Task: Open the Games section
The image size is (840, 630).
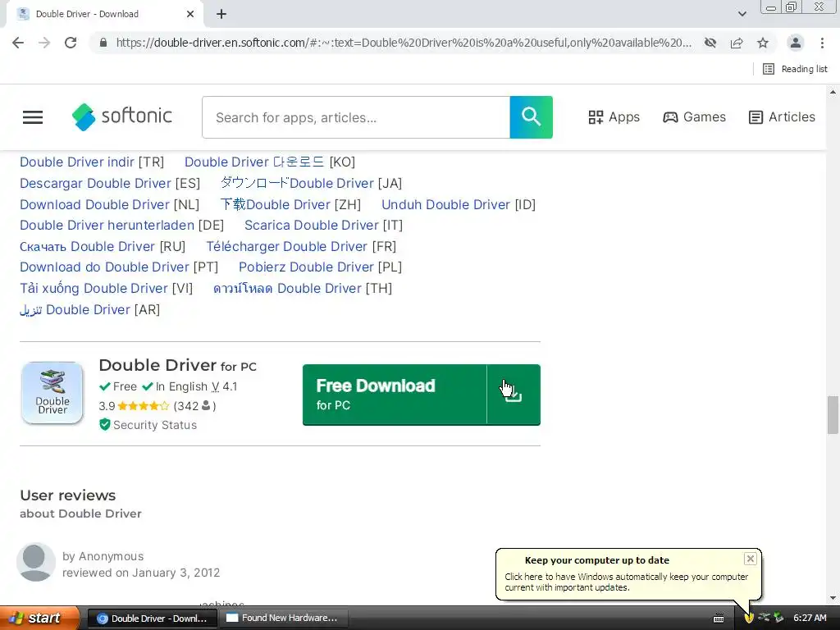Action: [694, 116]
